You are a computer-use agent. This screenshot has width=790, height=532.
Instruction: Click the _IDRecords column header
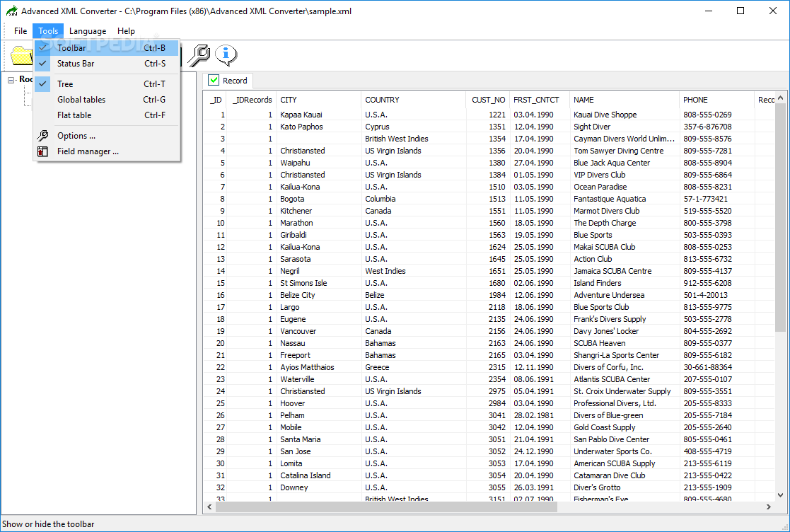point(251,100)
